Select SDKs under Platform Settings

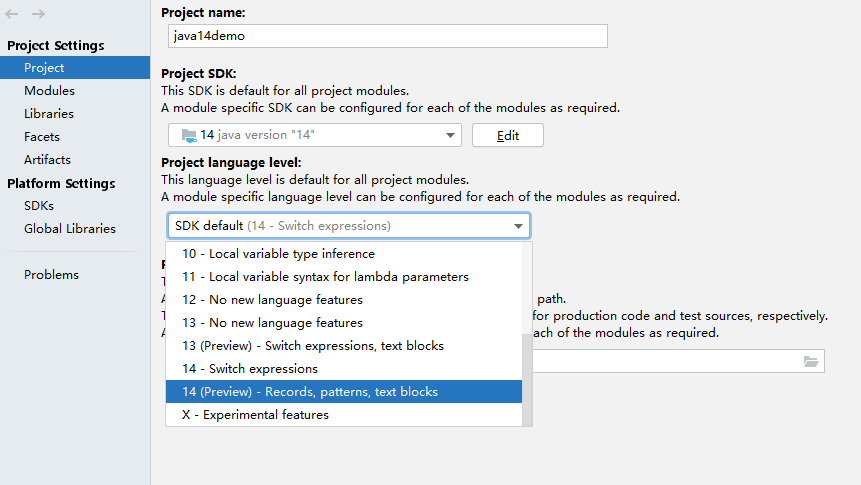tap(39, 206)
